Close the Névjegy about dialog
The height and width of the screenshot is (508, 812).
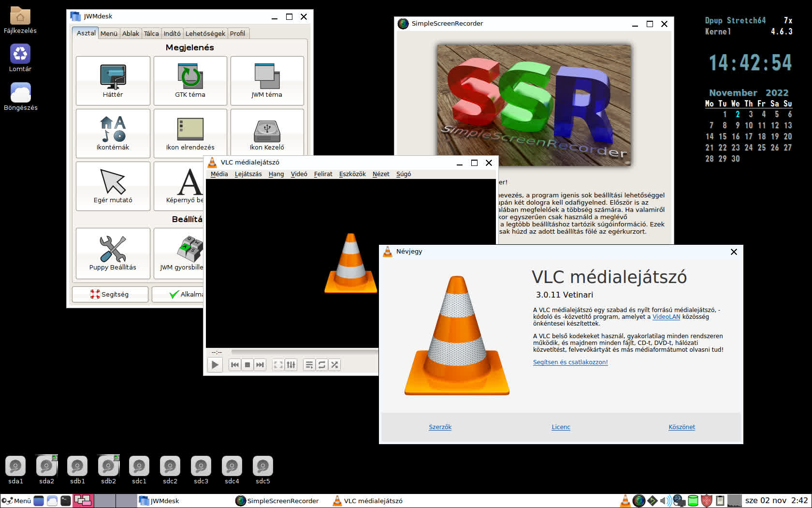[734, 252]
